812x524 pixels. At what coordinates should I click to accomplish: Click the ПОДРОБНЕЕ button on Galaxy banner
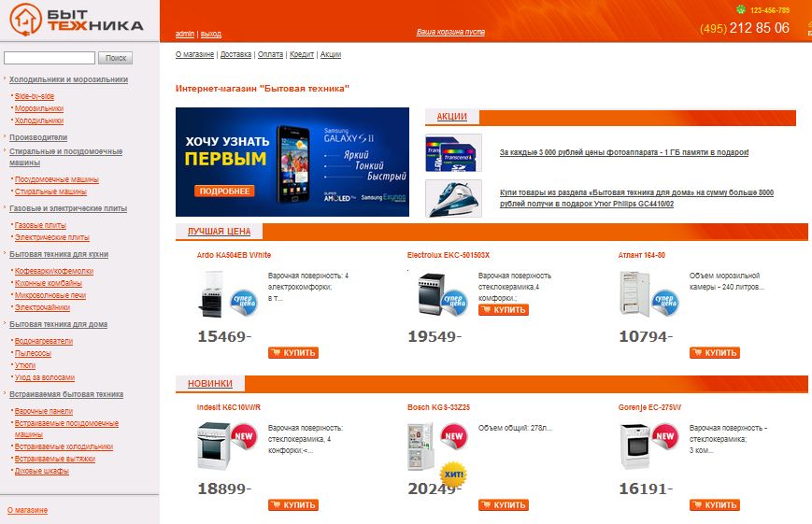pyautogui.click(x=225, y=191)
